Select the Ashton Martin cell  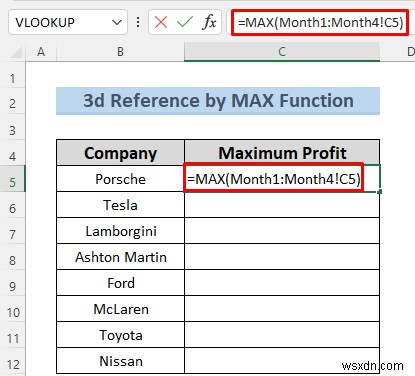click(x=120, y=257)
